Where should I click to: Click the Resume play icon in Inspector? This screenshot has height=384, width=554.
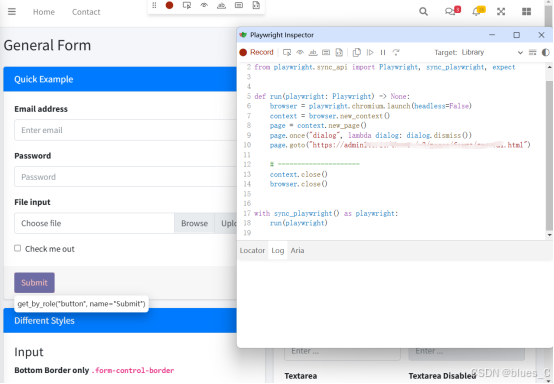(370, 52)
